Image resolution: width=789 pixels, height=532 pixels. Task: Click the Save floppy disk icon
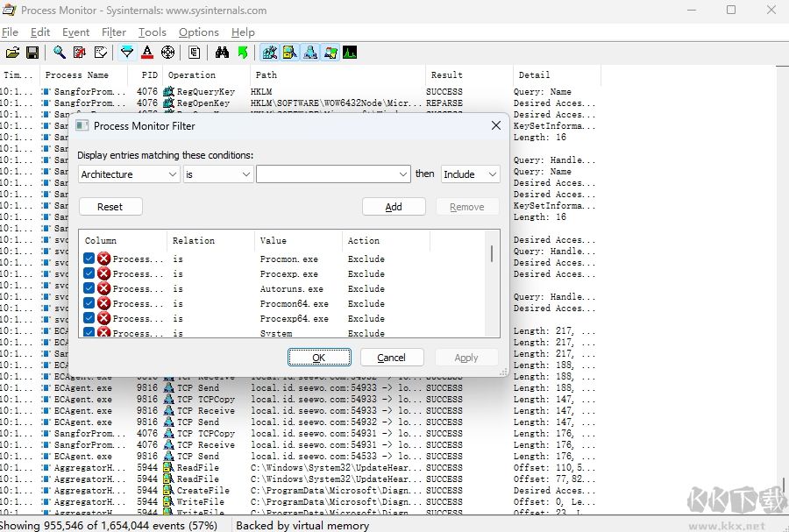(x=32, y=53)
